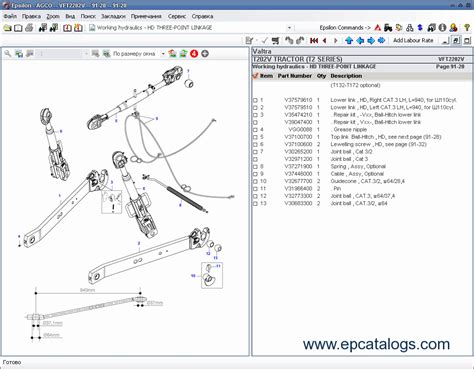Click the blue up arrow navigation icon

click(349, 41)
